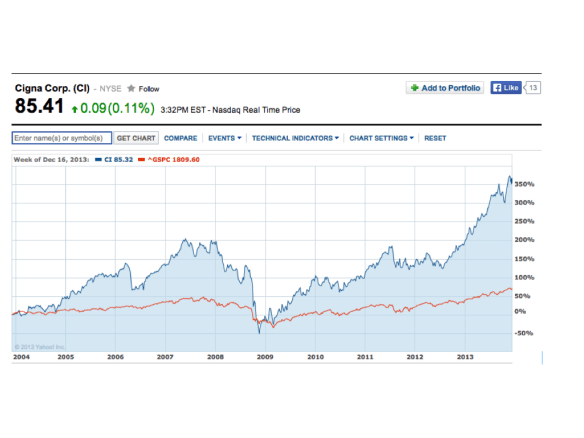
Task: Click the 85.41 price value
Action: coord(39,106)
